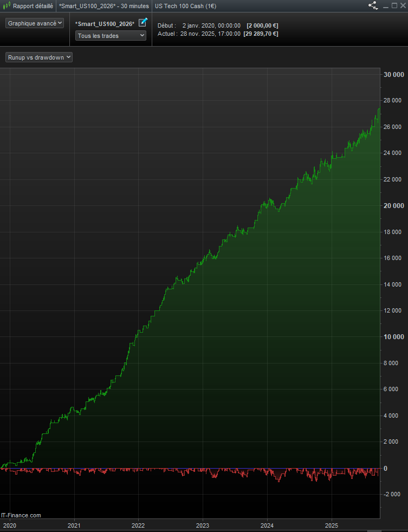Click the candlestick app icon in title bar
Screen dimensions: 408x532
coord(6,6)
